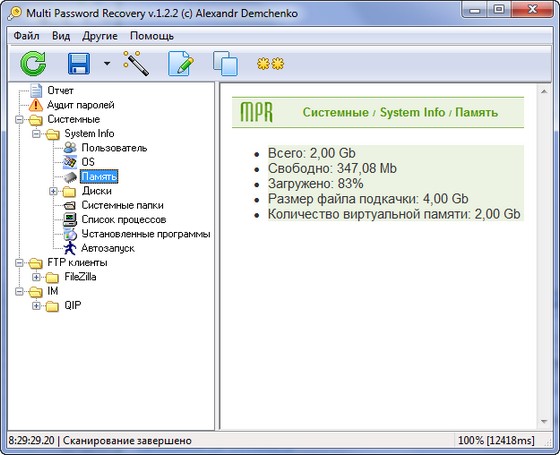Viewport: 560px width, 455px height.
Task: Expand the QIP folder node
Action: coord(36,306)
